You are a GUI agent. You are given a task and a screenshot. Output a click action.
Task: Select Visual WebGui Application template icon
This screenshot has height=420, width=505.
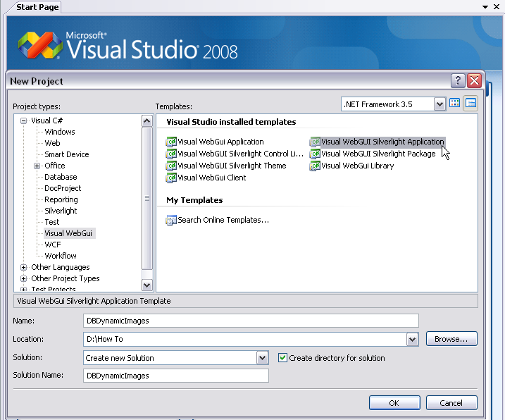[x=171, y=142]
